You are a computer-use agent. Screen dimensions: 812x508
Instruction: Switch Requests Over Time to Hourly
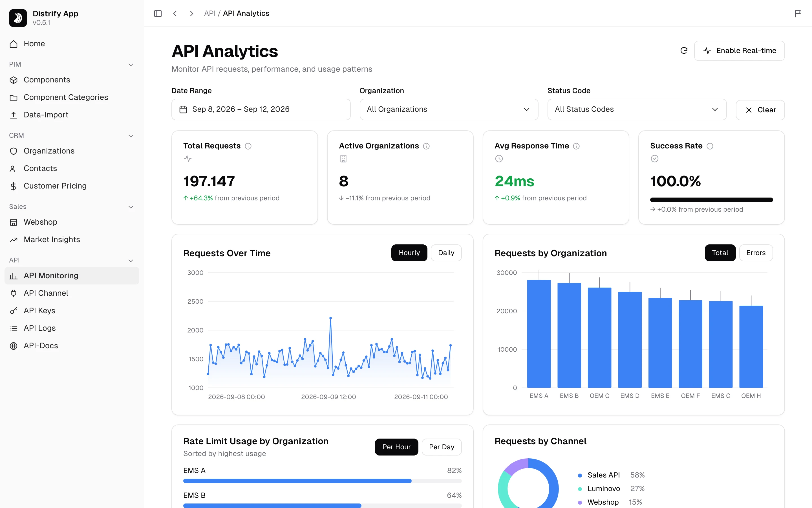click(409, 253)
